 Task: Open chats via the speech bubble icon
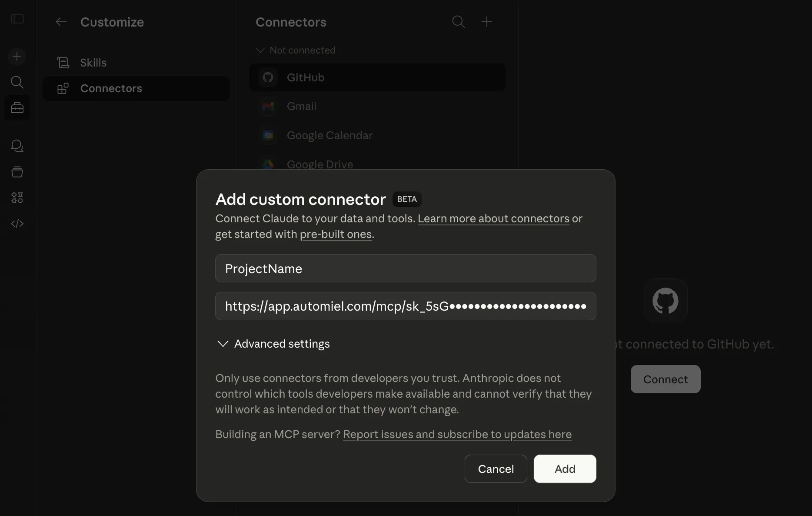[x=17, y=146]
